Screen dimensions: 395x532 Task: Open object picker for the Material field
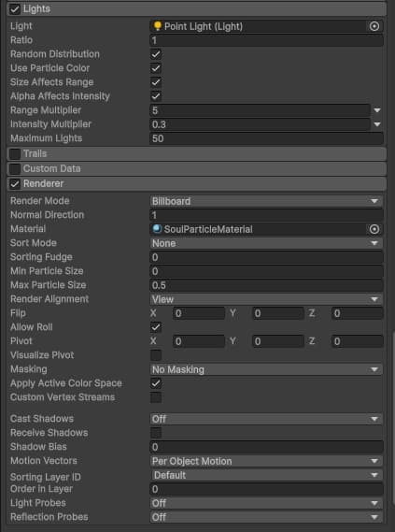pyautogui.click(x=374, y=229)
